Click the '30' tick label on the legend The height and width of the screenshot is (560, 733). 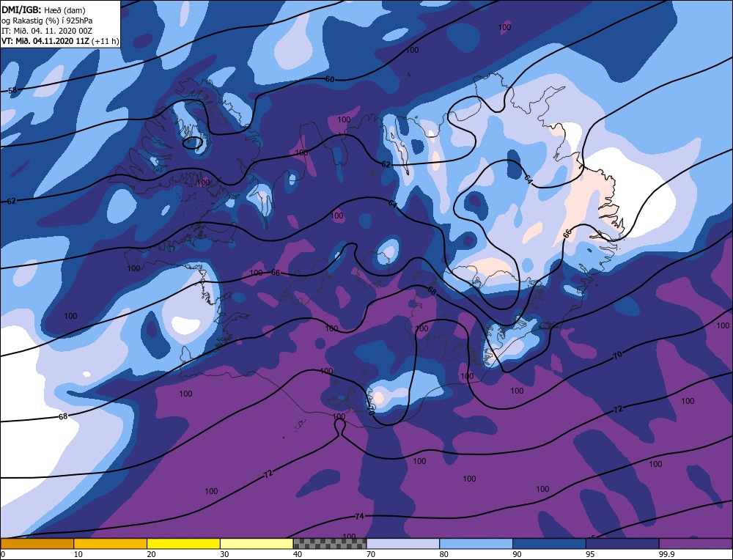click(x=224, y=554)
